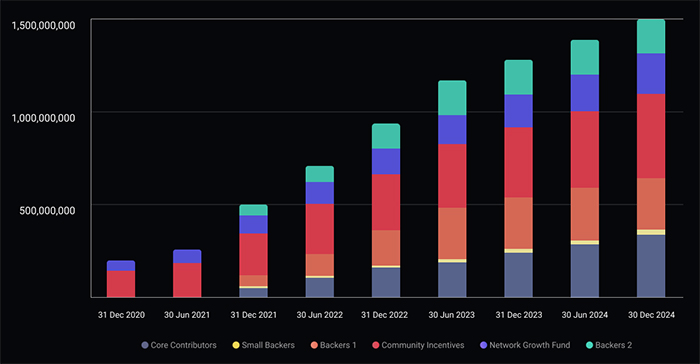Click the yellow Small Backers legend dot
700x364 pixels.
236,345
